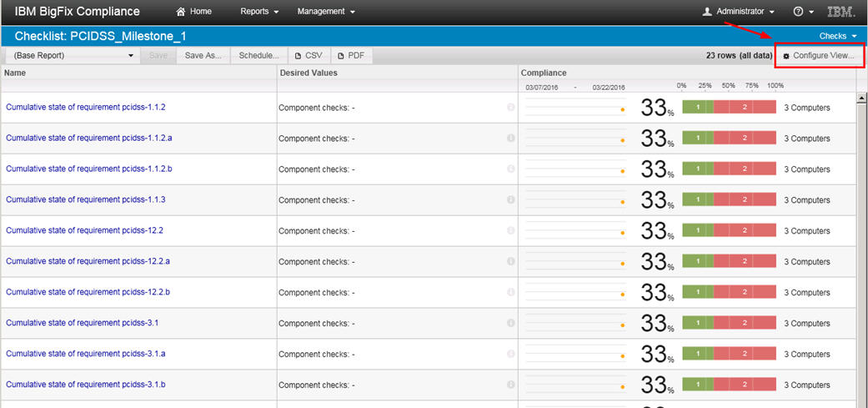Click '3 Computers' in pcidss-1.1.2.a row

tap(807, 139)
